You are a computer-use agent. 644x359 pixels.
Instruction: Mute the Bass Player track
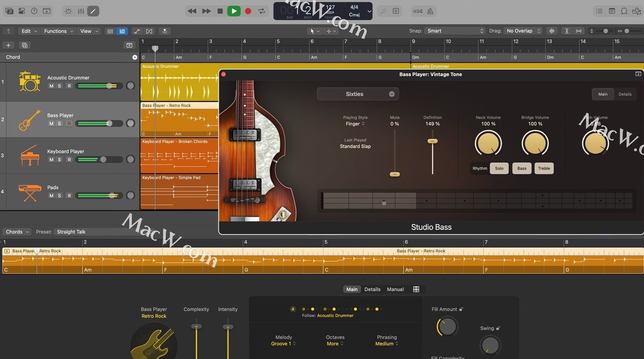pos(51,123)
